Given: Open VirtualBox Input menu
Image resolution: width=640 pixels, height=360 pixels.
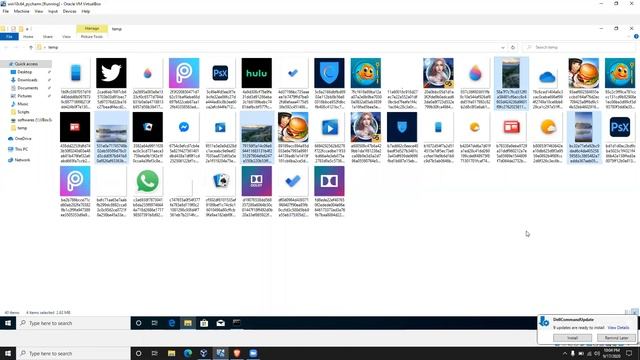Looking at the screenshot, I should 53,11.
